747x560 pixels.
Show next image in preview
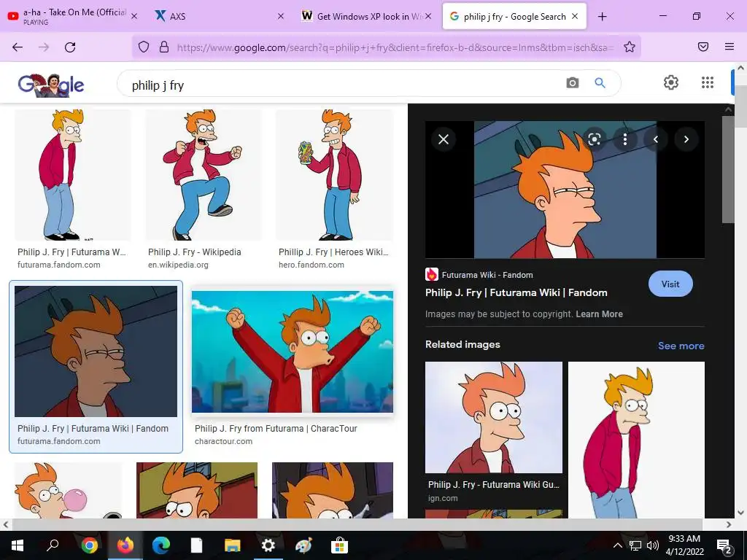pos(686,139)
